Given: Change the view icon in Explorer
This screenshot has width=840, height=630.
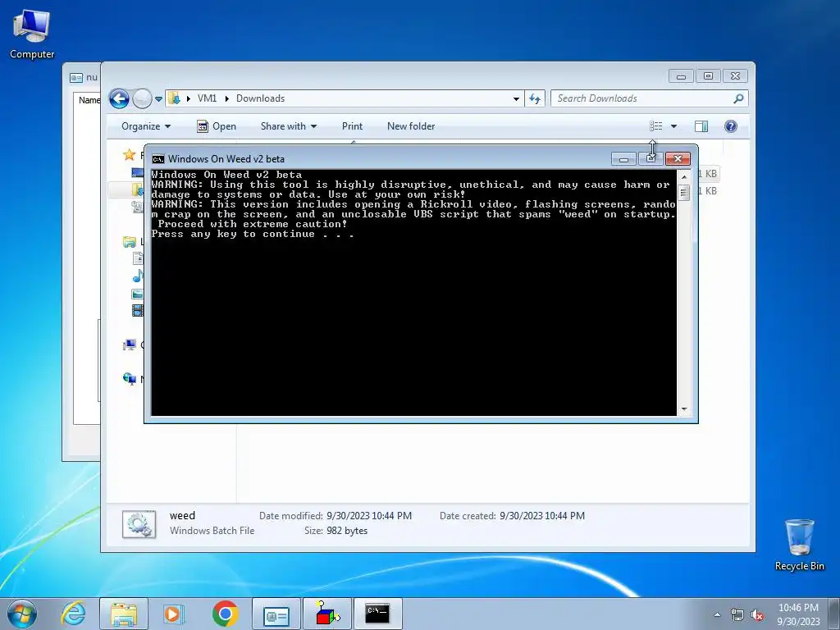Looking at the screenshot, I should 655,126.
